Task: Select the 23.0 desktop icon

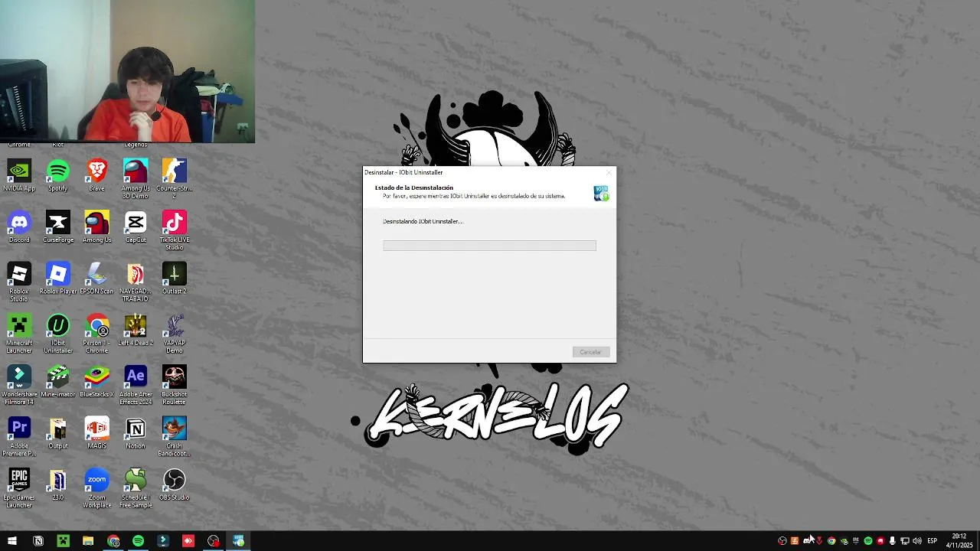Action: (x=58, y=484)
